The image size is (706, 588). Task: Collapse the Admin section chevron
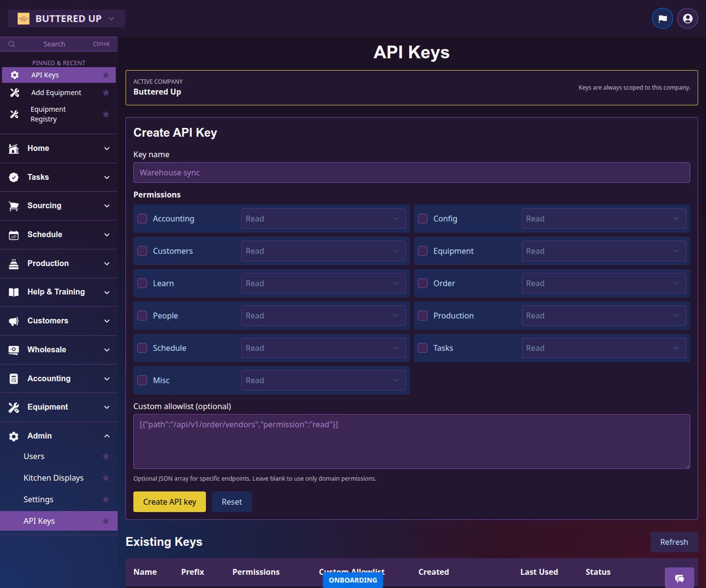click(x=107, y=436)
